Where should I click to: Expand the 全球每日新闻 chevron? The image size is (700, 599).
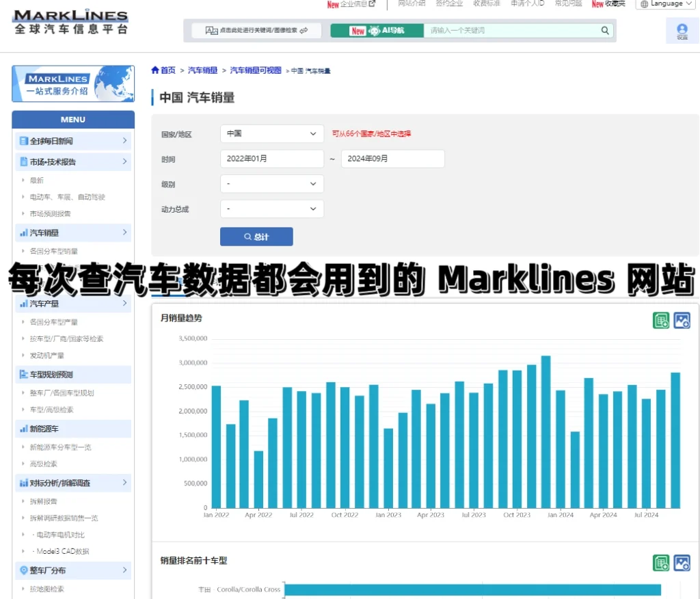point(124,141)
